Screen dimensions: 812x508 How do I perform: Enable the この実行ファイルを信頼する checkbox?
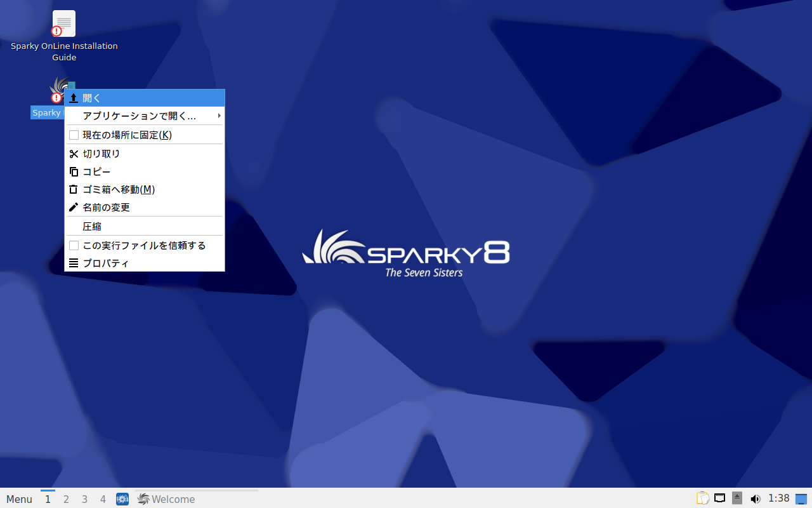tap(74, 245)
